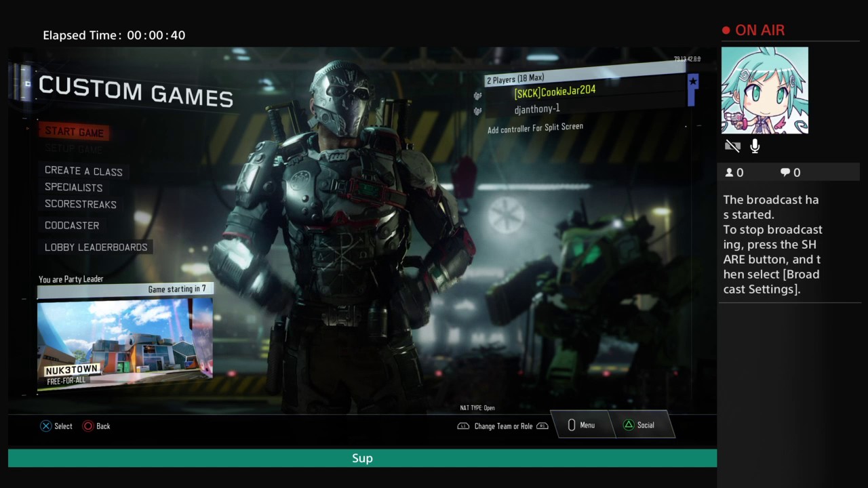Click the Elapsed Time counter
The width and height of the screenshot is (868, 488).
coord(114,35)
